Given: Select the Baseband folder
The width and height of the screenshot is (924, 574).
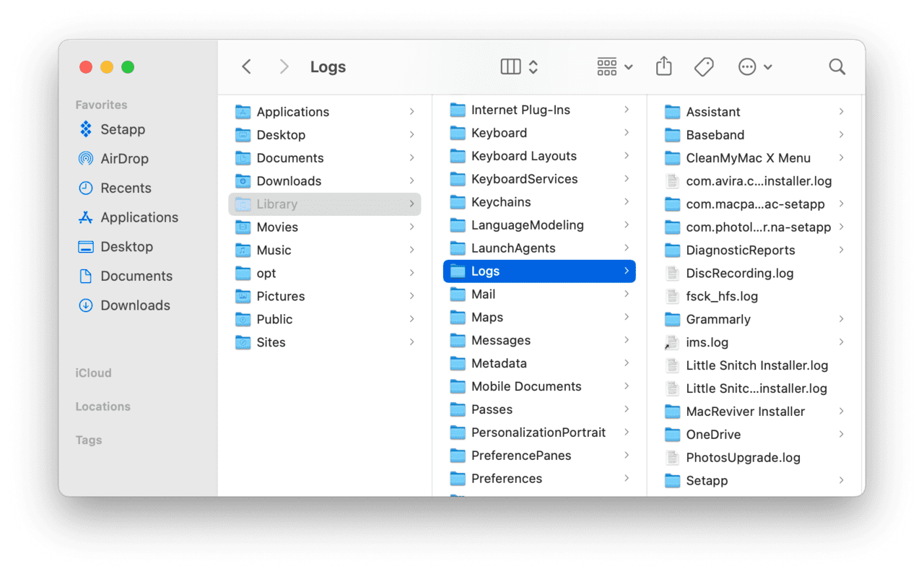Looking at the screenshot, I should (754, 135).
